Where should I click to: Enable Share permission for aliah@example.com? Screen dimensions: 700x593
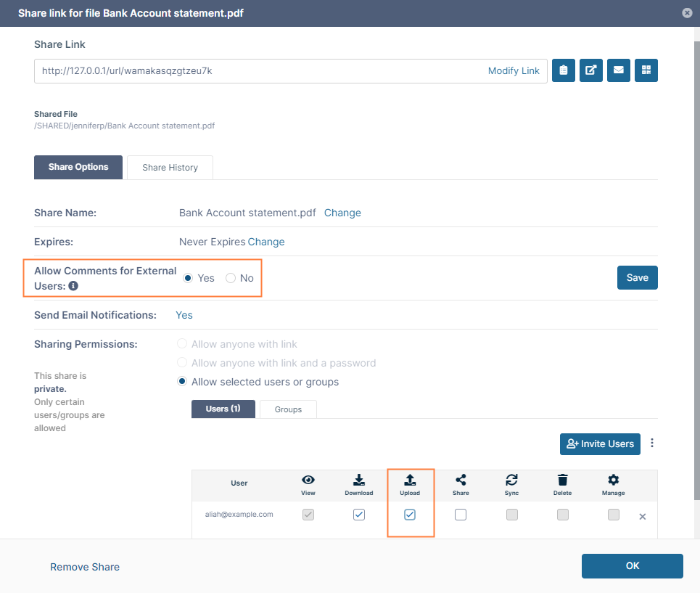click(x=461, y=515)
